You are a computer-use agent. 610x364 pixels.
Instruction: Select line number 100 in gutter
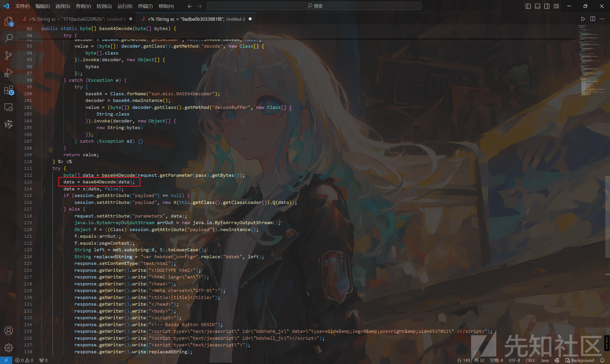click(x=28, y=94)
